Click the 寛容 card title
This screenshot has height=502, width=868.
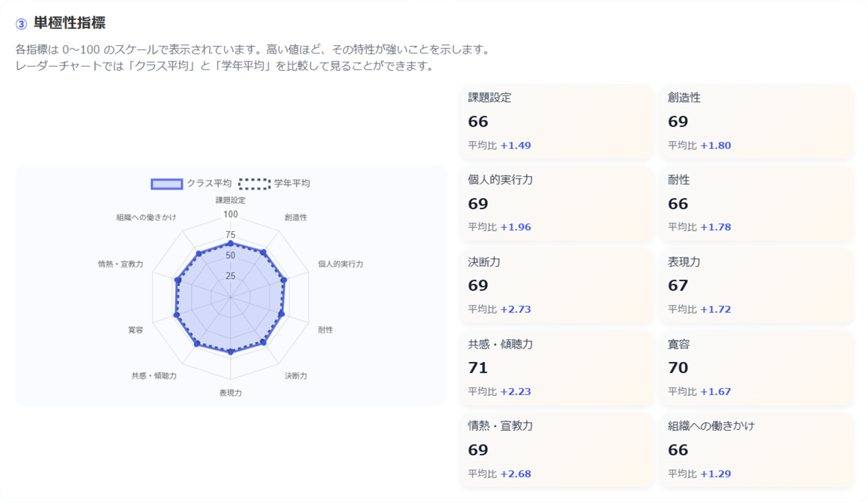pyautogui.click(x=679, y=344)
